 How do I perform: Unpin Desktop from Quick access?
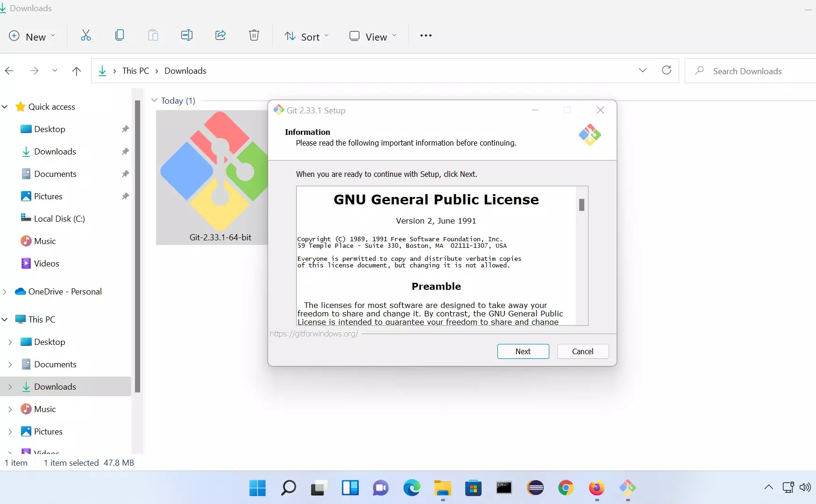coord(125,129)
